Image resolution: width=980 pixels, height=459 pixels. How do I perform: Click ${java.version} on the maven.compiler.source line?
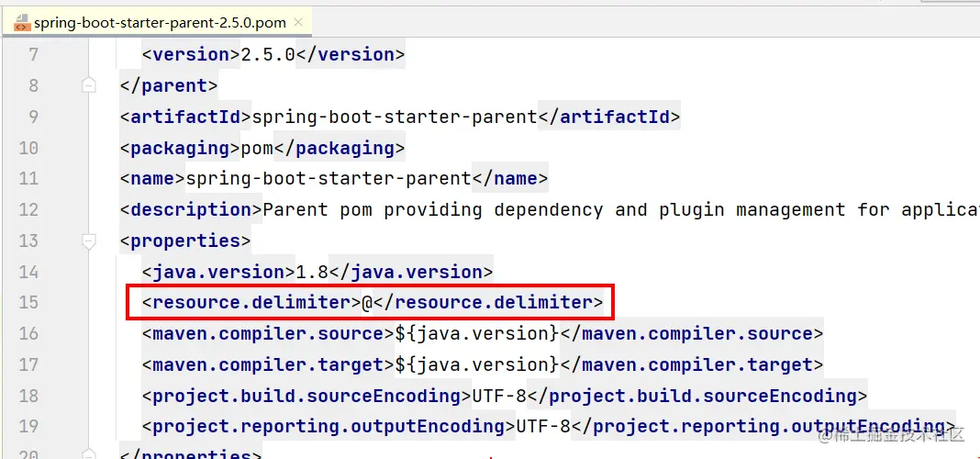coord(477,334)
